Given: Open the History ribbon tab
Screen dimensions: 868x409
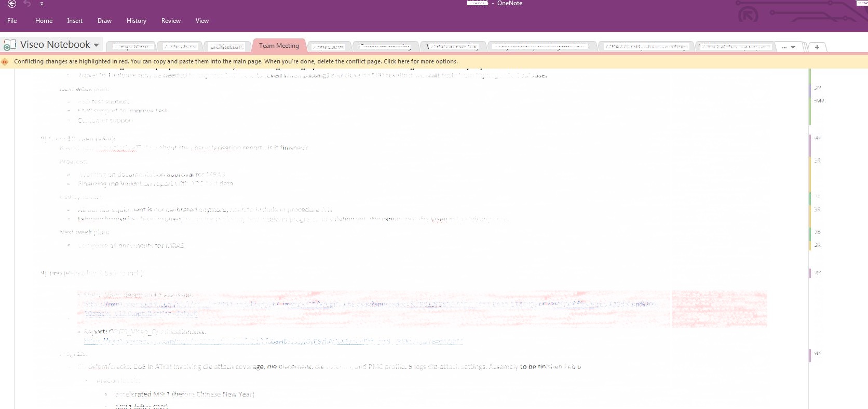Looking at the screenshot, I should [x=137, y=21].
